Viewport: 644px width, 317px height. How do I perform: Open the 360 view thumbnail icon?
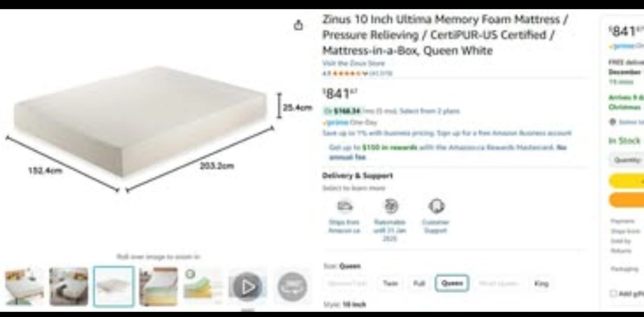292,287
